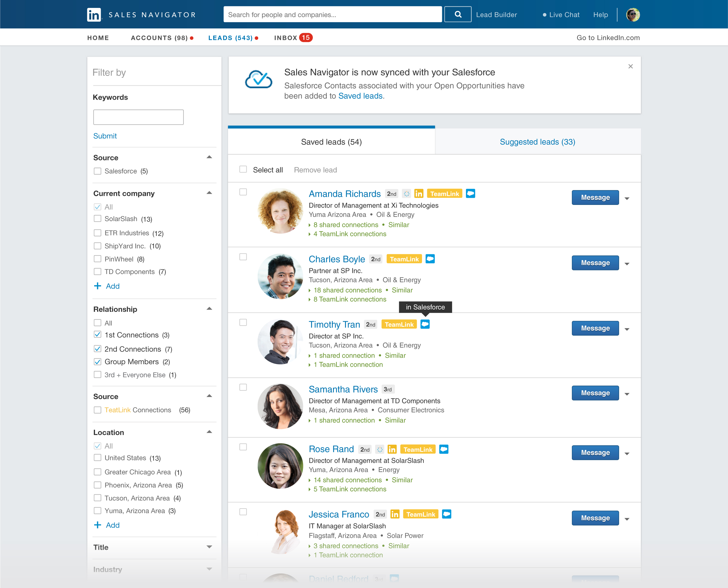Click Salesforce sync cloud icon in banner

(258, 79)
